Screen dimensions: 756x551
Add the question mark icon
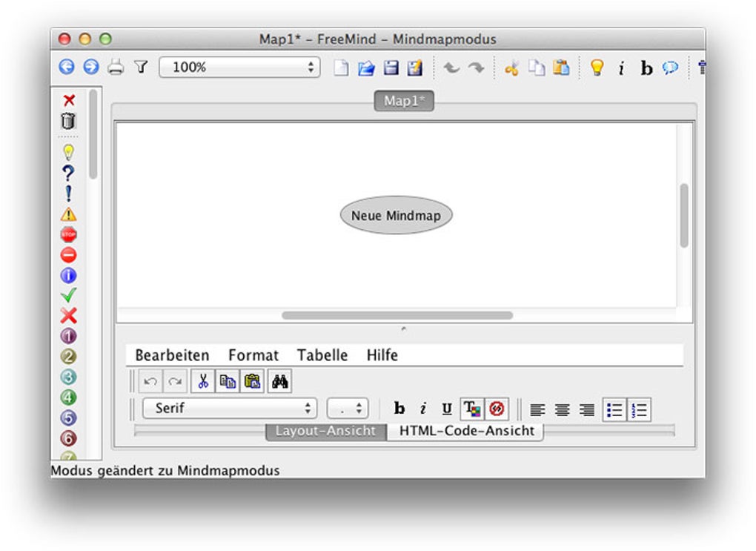point(68,174)
